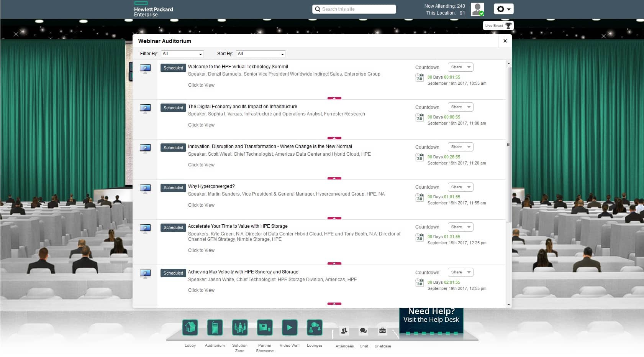Open the Filter By dropdown

(182, 54)
